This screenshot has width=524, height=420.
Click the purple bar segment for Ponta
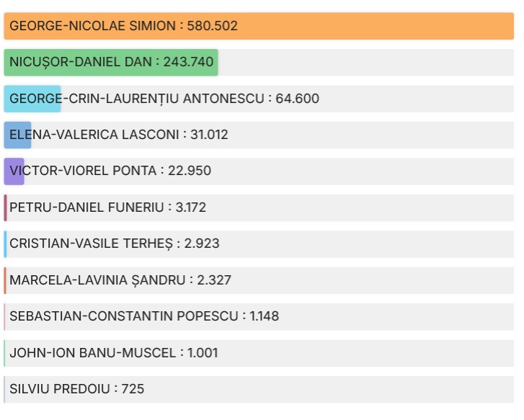click(14, 171)
